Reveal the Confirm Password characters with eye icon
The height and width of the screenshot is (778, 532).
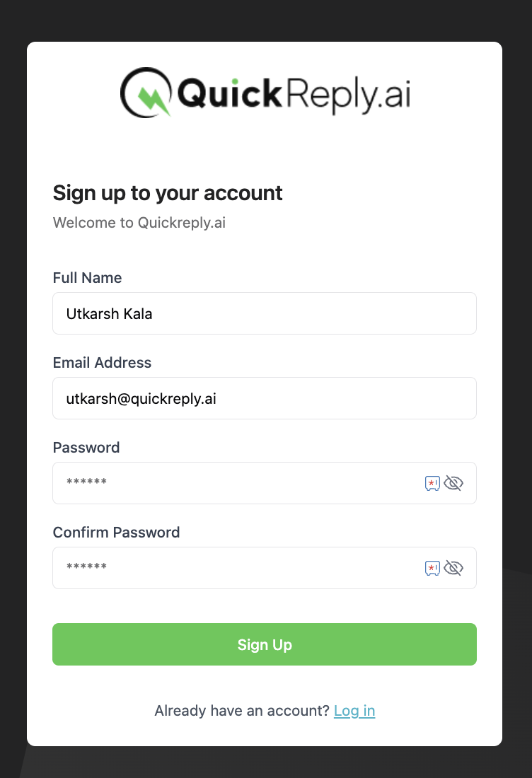(x=453, y=568)
